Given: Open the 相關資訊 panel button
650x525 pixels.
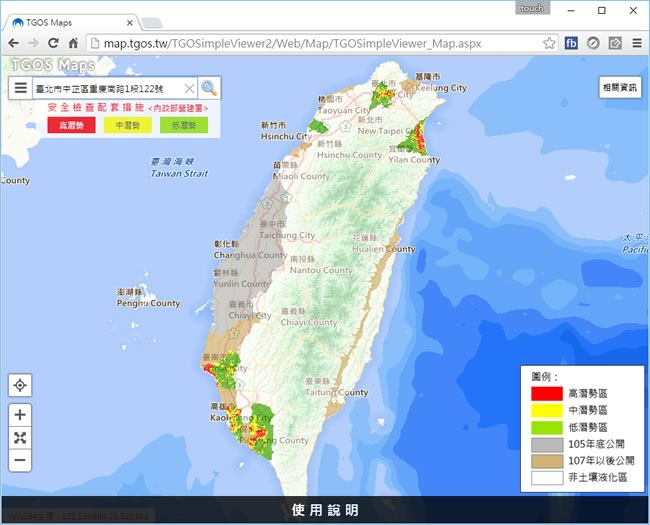Looking at the screenshot, I should click(x=619, y=88).
